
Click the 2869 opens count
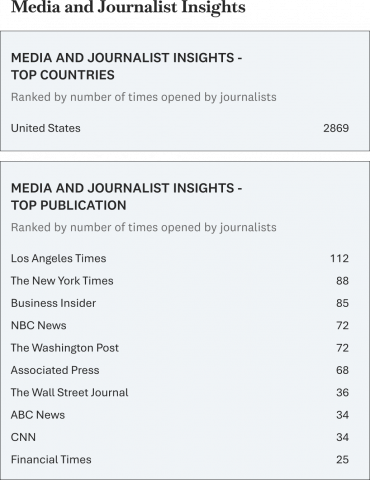coord(336,128)
